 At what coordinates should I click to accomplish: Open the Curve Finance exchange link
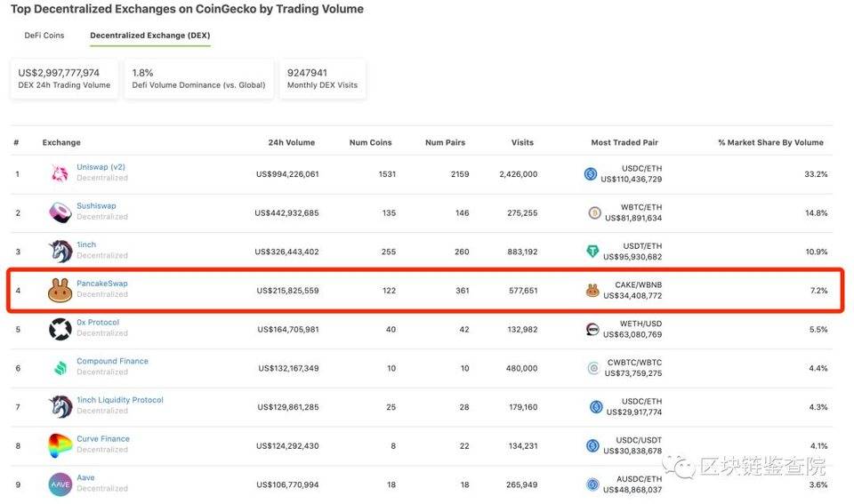[103, 439]
